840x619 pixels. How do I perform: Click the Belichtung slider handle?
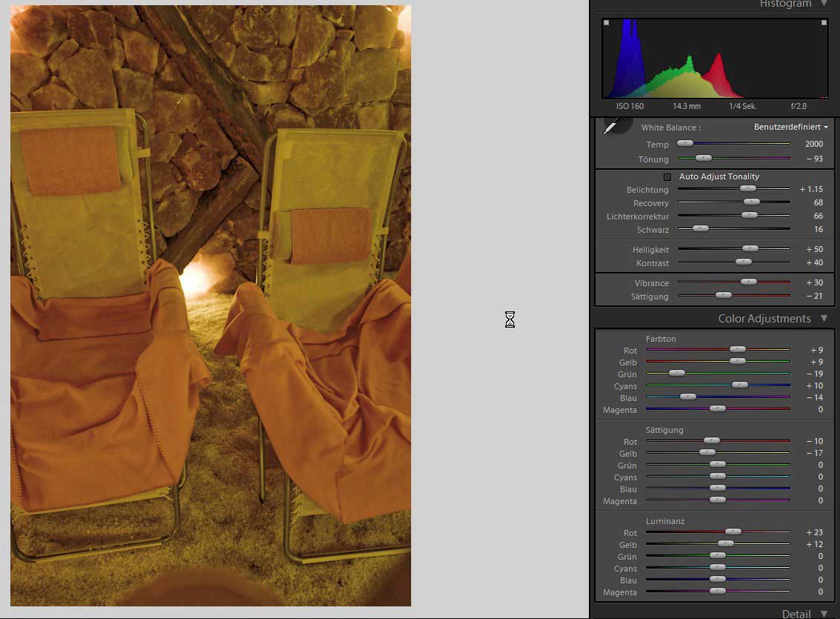click(747, 190)
